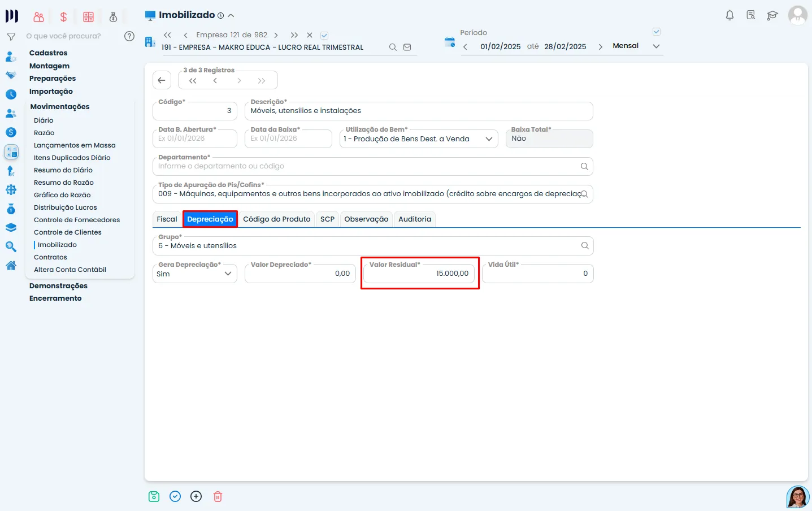Switch to the Código do Produto tab

[x=277, y=219]
